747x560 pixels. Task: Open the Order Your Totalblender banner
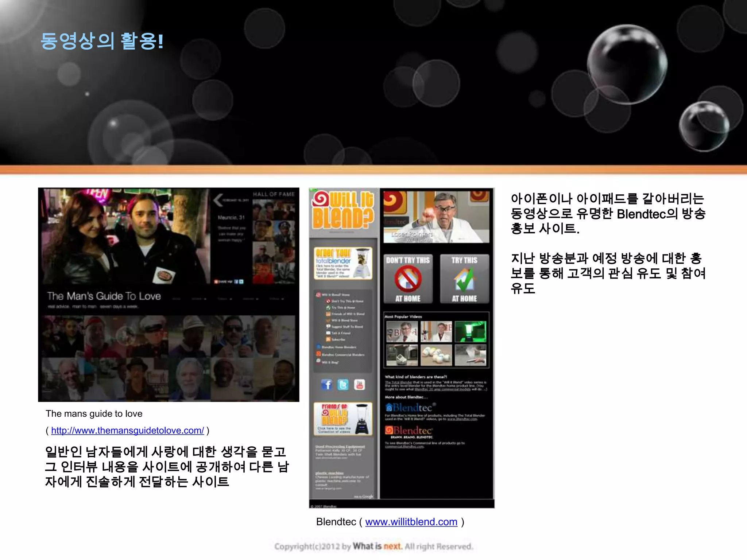[x=343, y=263]
